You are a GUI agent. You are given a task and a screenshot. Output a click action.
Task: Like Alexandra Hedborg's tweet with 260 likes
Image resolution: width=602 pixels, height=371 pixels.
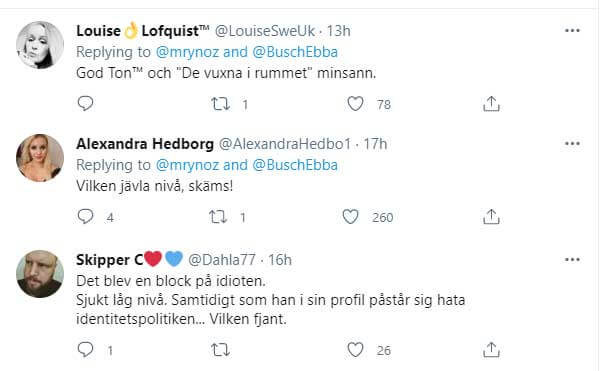click(x=351, y=217)
